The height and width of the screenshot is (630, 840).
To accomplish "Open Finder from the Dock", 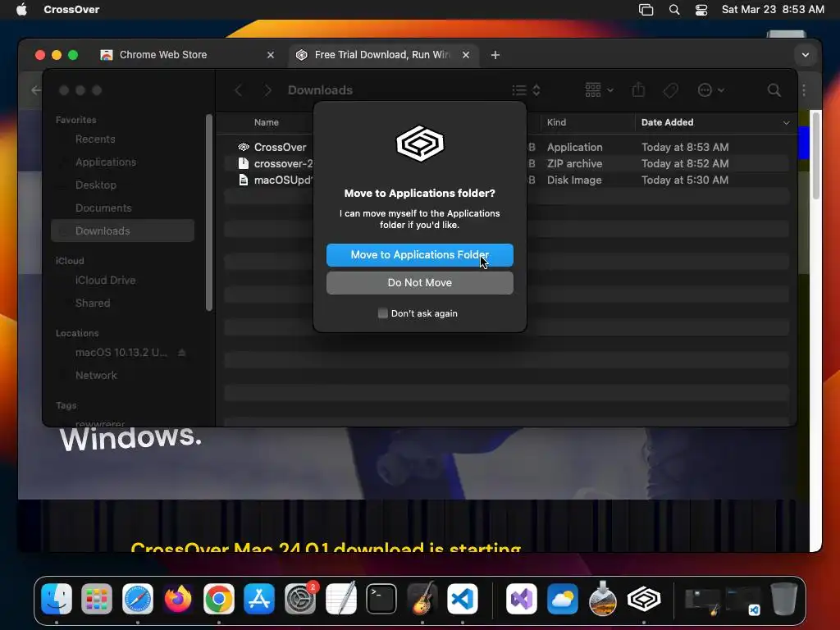I will pos(57,598).
